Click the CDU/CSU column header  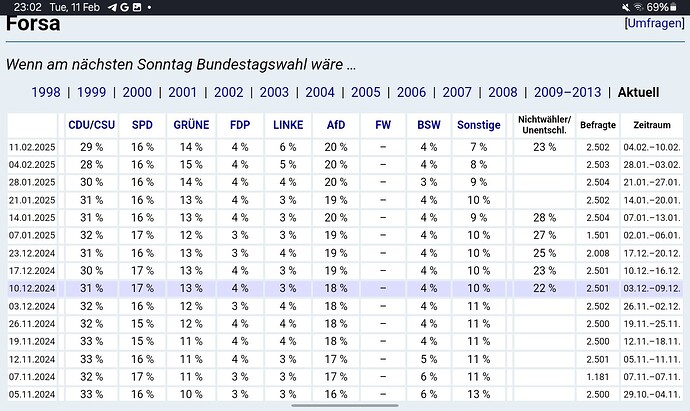[x=92, y=125]
